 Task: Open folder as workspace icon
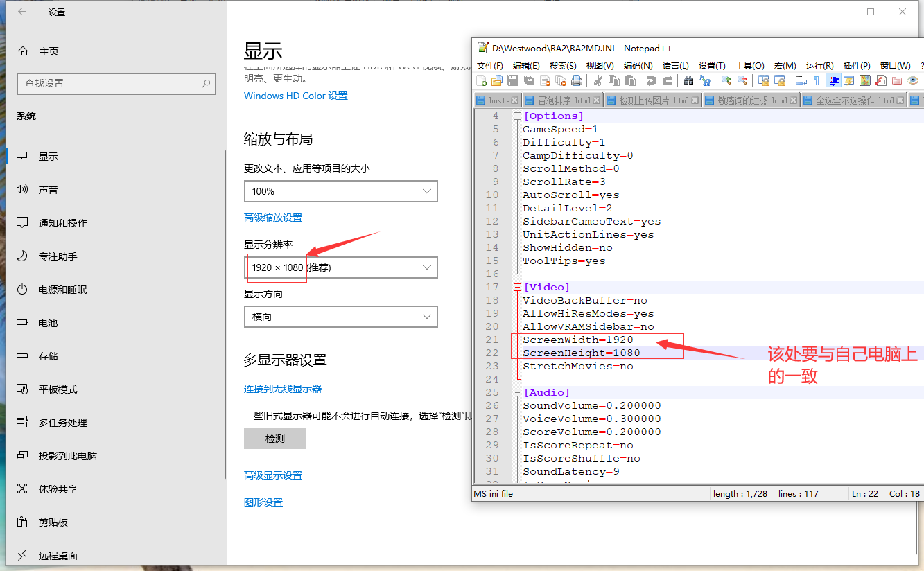pyautogui.click(x=897, y=80)
